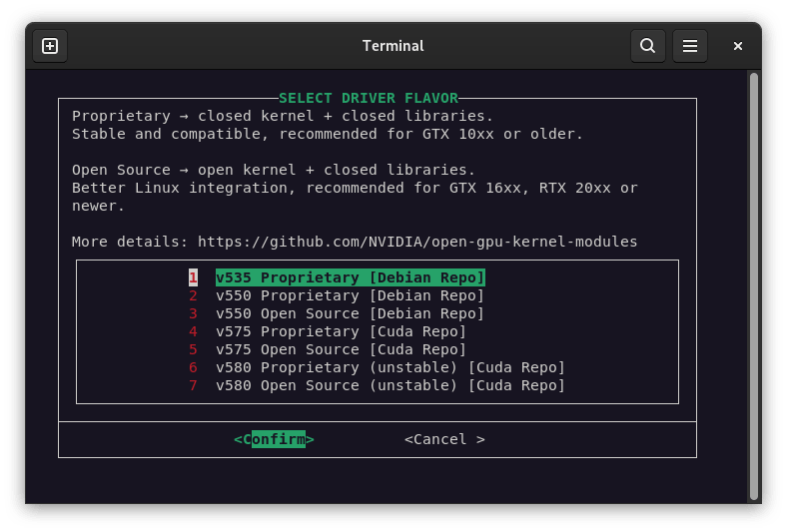Click the Terminal title in header bar

(x=393, y=46)
